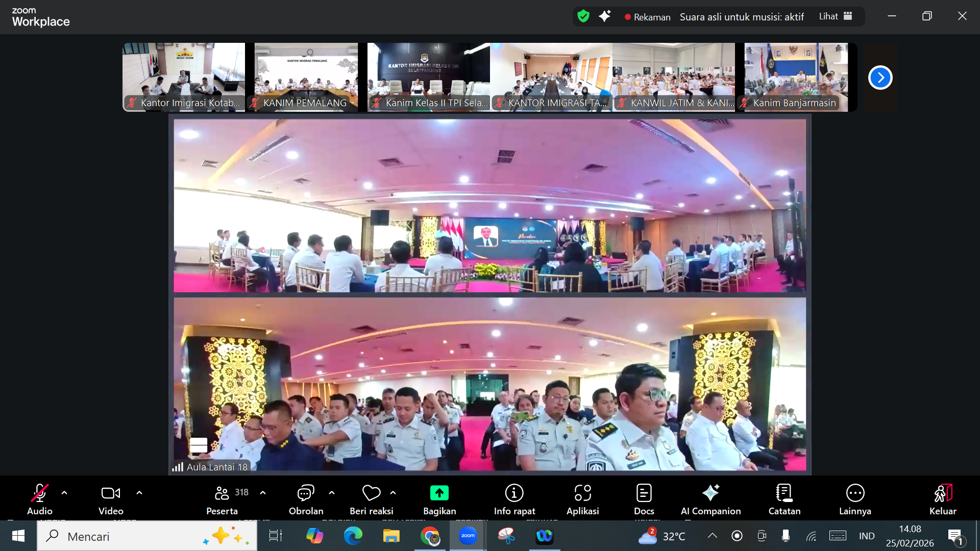Expand Peserta options arrow
The width and height of the screenshot is (980, 551).
263,493
